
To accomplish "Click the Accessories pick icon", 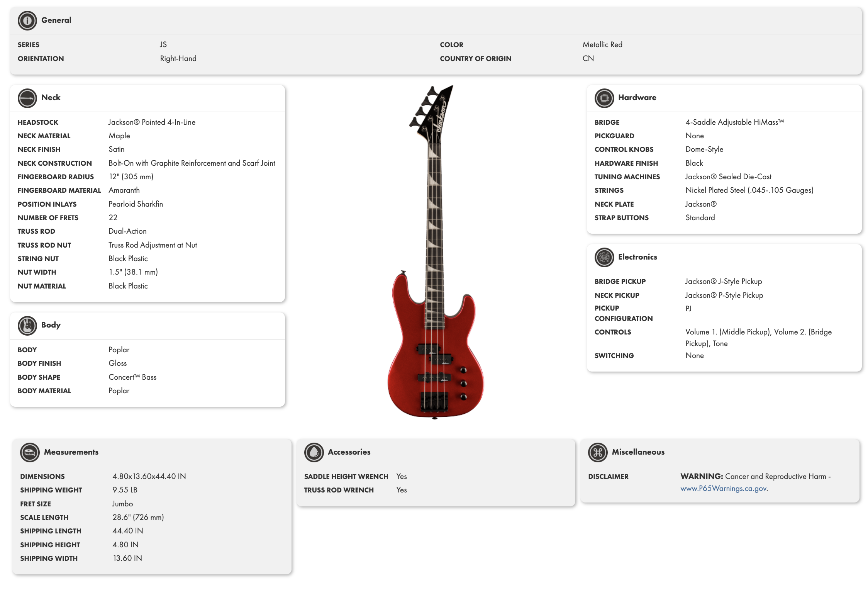I will coord(314,452).
